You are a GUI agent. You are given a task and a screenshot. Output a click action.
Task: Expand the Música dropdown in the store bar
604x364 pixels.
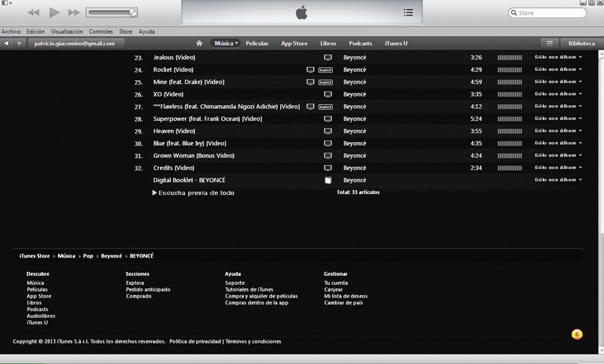click(x=225, y=44)
